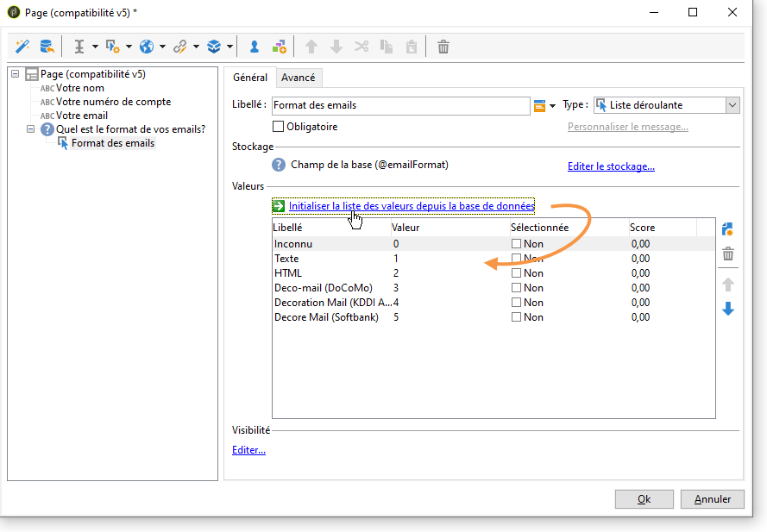Click the Libellé text input field

pyautogui.click(x=399, y=105)
